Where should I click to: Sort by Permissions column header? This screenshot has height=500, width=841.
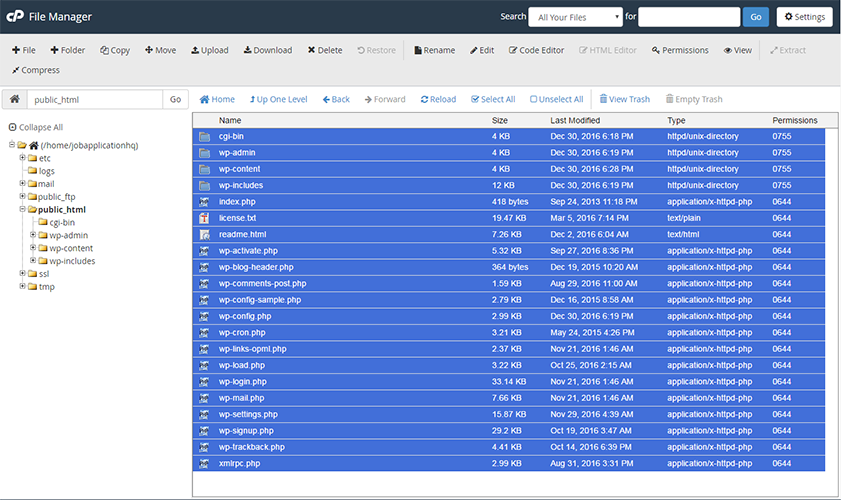tap(795, 120)
